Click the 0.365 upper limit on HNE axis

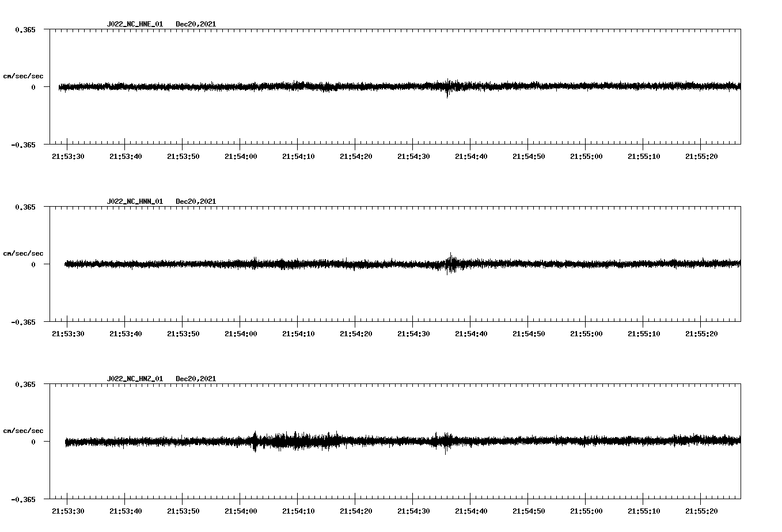[25, 29]
